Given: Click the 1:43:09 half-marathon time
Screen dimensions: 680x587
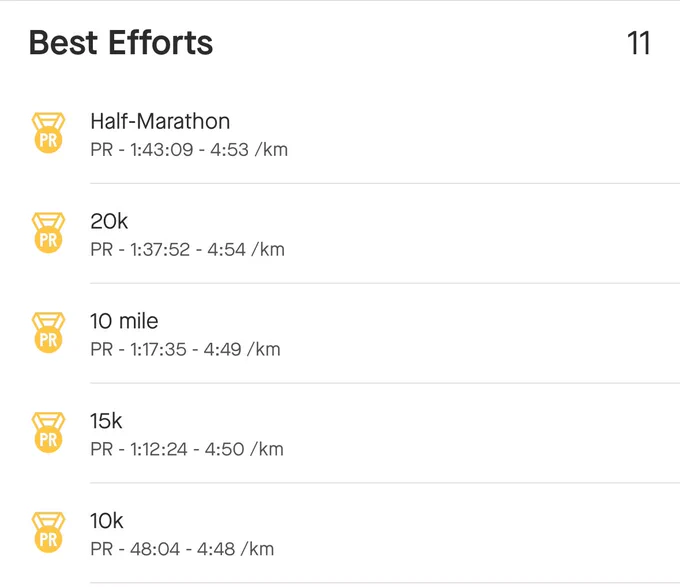Looking at the screenshot, I should pyautogui.click(x=161, y=150).
